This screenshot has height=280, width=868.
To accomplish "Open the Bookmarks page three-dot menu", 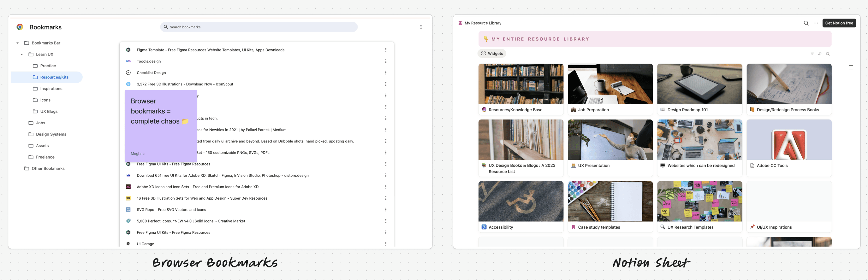I will (x=421, y=27).
